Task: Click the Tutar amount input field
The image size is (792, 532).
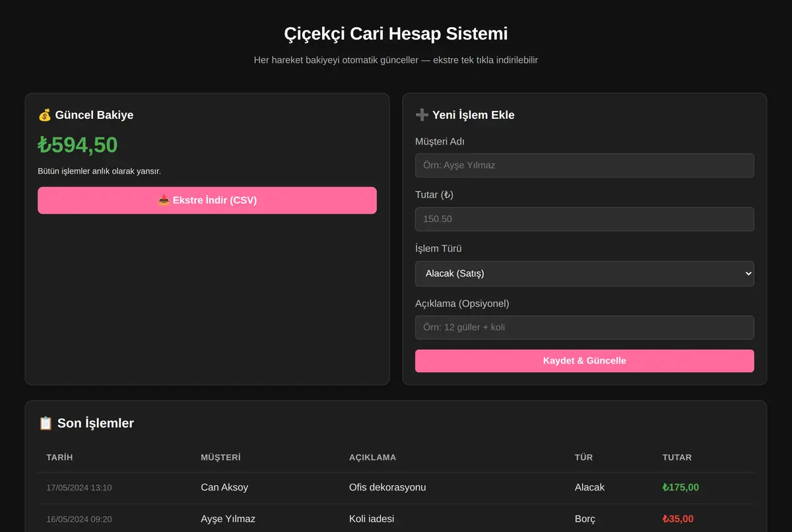Action: tap(585, 219)
